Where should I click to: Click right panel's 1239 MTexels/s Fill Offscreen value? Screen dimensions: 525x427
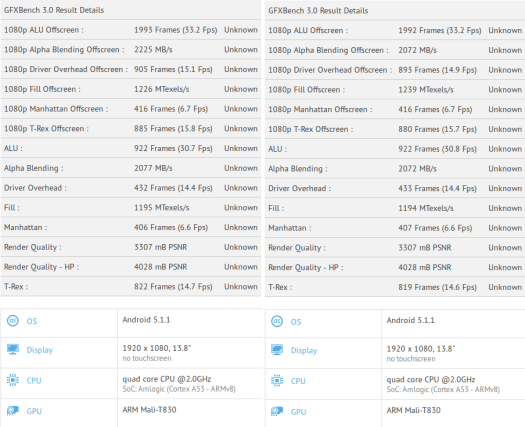pyautogui.click(x=426, y=90)
